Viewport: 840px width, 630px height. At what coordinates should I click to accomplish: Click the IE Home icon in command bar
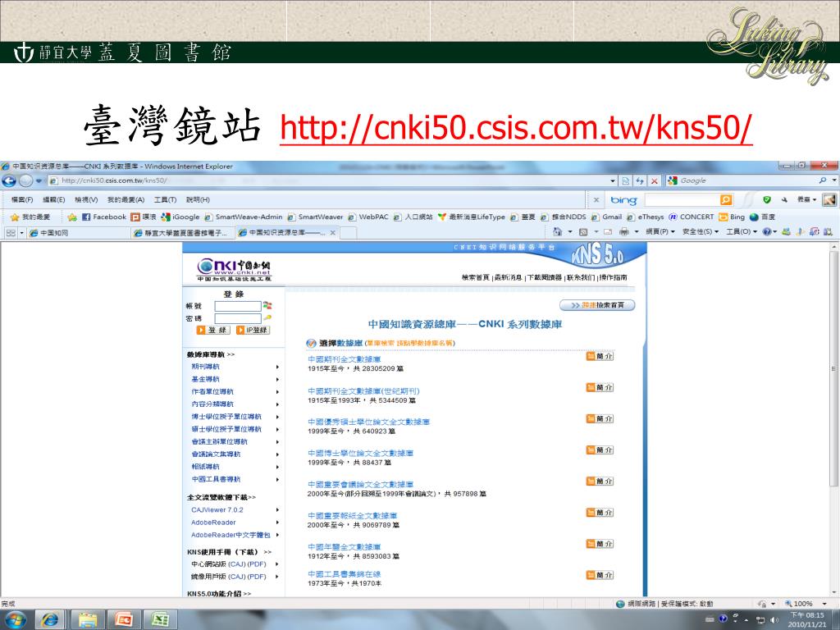tap(558, 231)
